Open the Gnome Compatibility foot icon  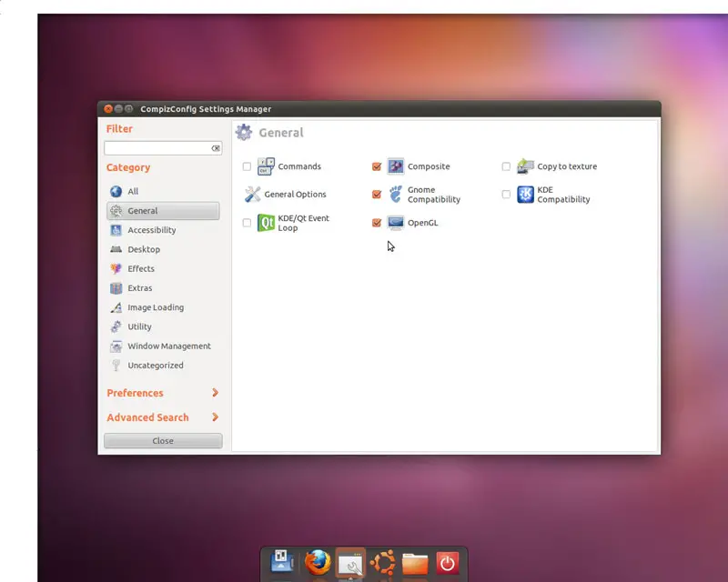396,194
